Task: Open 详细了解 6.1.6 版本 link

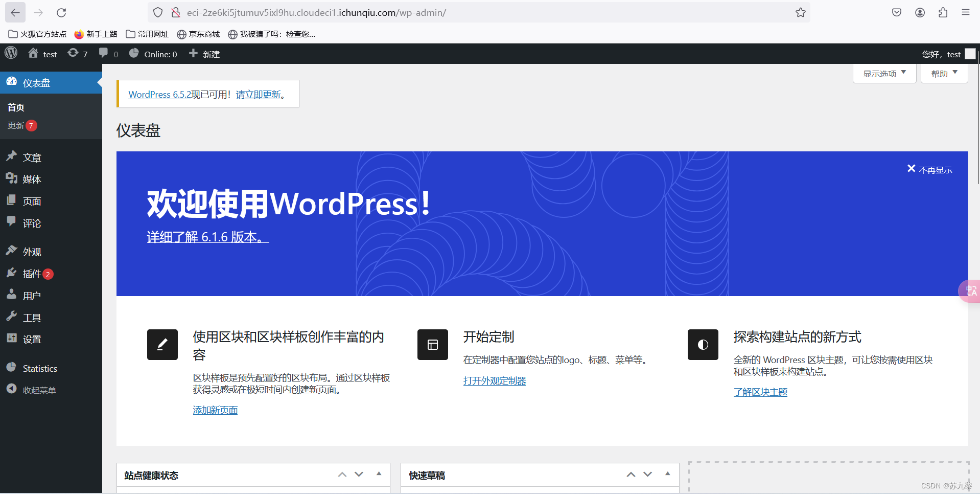Action: coord(207,237)
